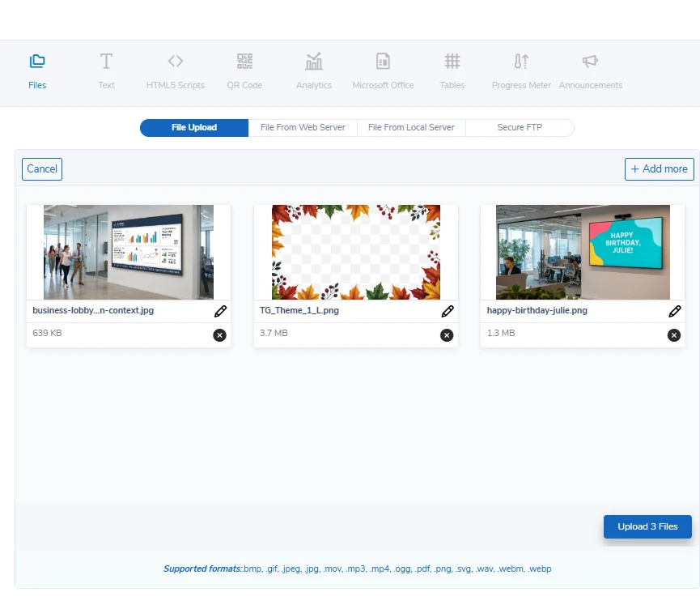Viewport: 700px width, 609px height.
Task: Switch to the File Upload tab
Action: tap(194, 128)
